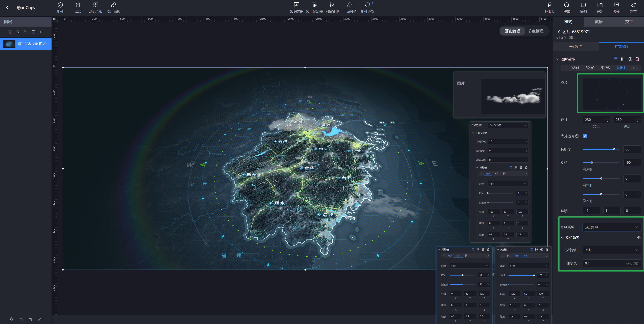The width and height of the screenshot is (644, 324).
Task: Collapse the 图片装饰 section
Action: tap(558, 59)
